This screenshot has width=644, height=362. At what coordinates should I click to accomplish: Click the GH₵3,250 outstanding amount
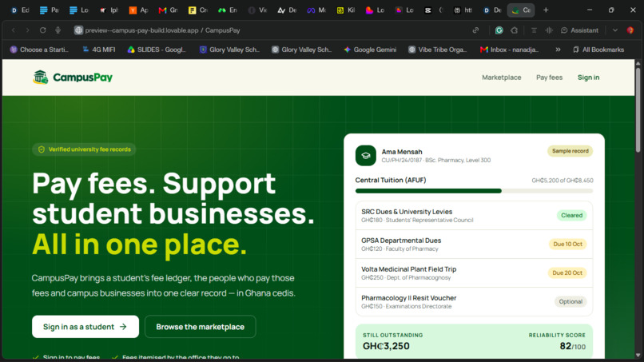click(386, 346)
